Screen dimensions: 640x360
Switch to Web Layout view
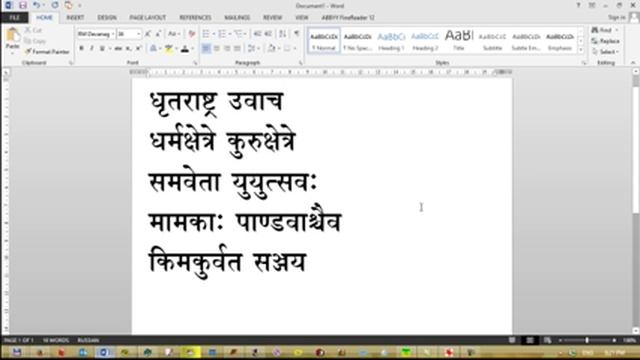pyautogui.click(x=547, y=340)
